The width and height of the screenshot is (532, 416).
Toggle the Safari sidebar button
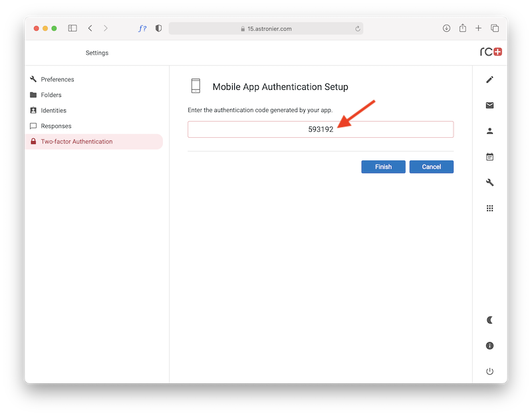(72, 28)
